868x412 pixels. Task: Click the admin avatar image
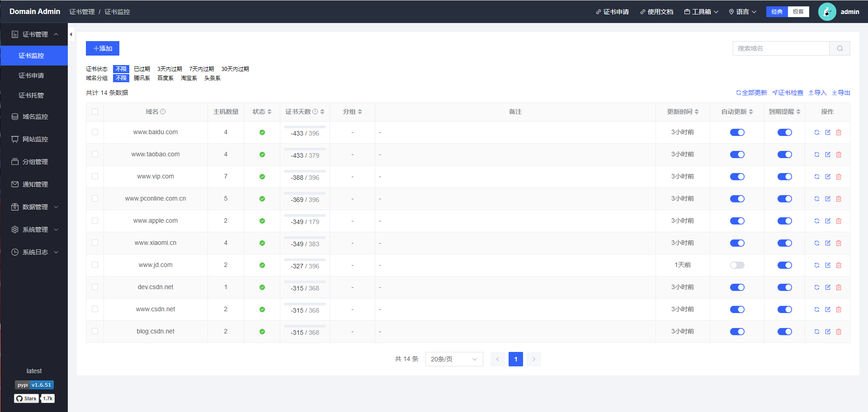coord(827,12)
